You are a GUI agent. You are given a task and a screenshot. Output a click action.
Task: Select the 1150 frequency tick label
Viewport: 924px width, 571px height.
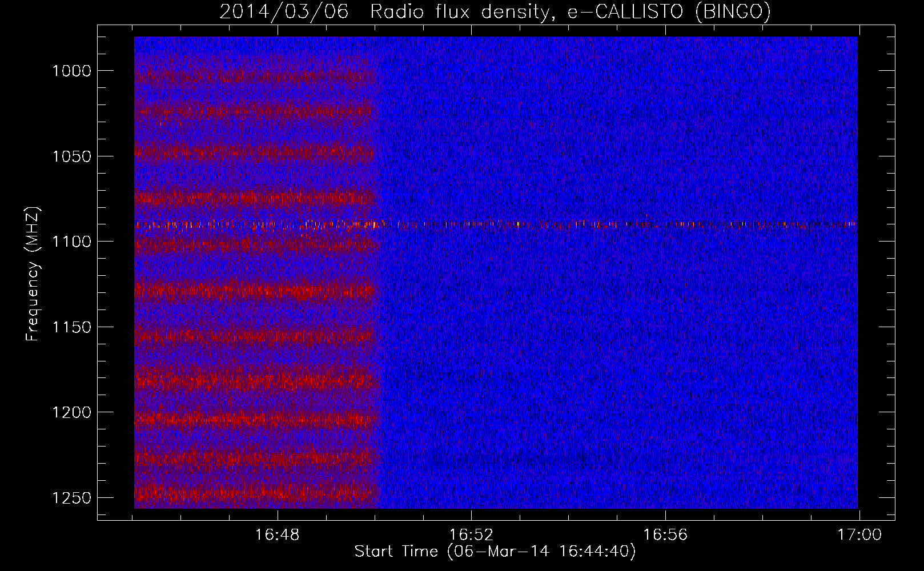point(71,327)
